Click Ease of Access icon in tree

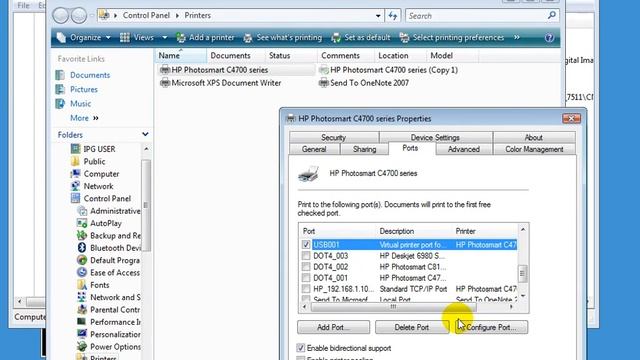tap(82, 272)
